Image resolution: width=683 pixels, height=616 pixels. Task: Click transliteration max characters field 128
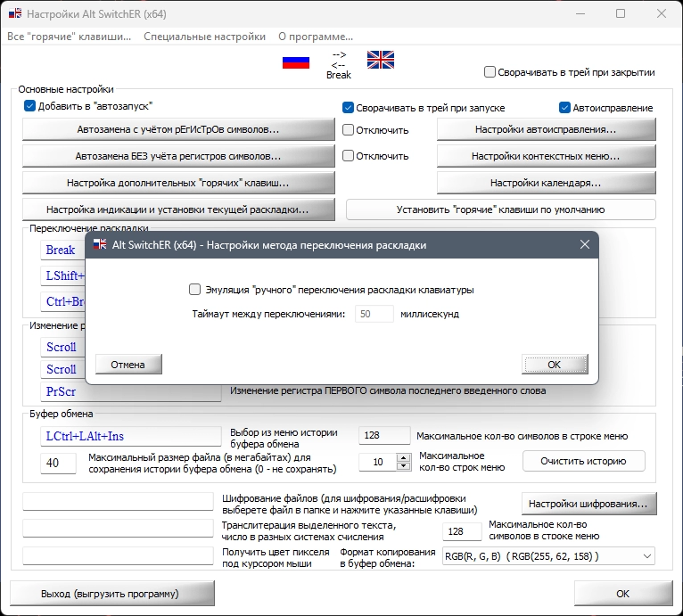point(462,531)
